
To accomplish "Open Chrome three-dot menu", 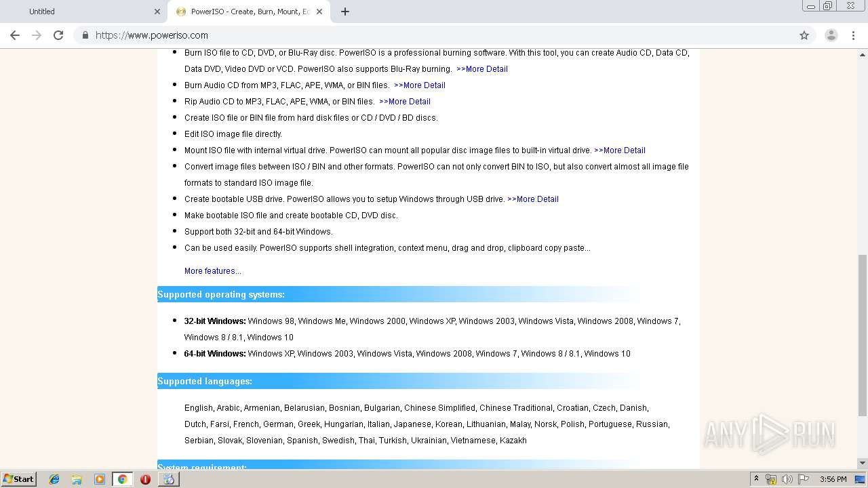I will click(853, 35).
